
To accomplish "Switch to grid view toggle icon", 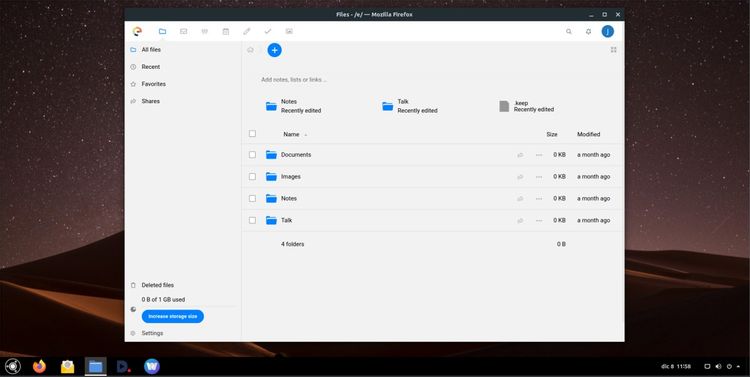I will tap(614, 50).
